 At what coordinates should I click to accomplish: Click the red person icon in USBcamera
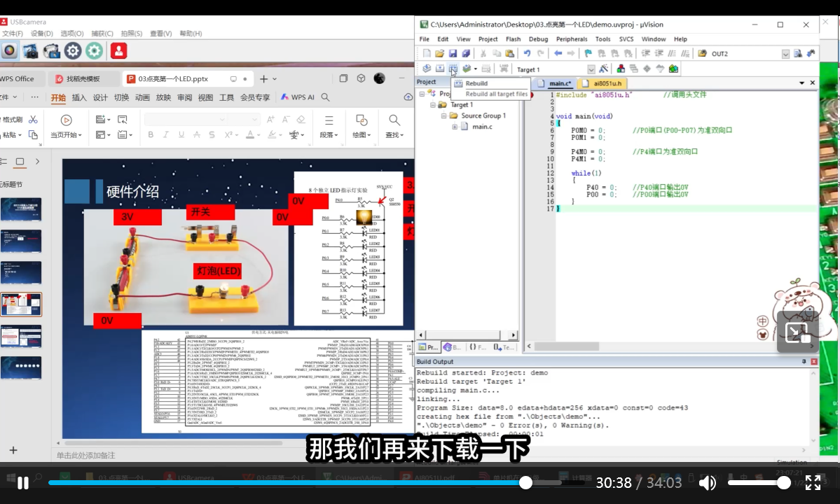pos(118,51)
